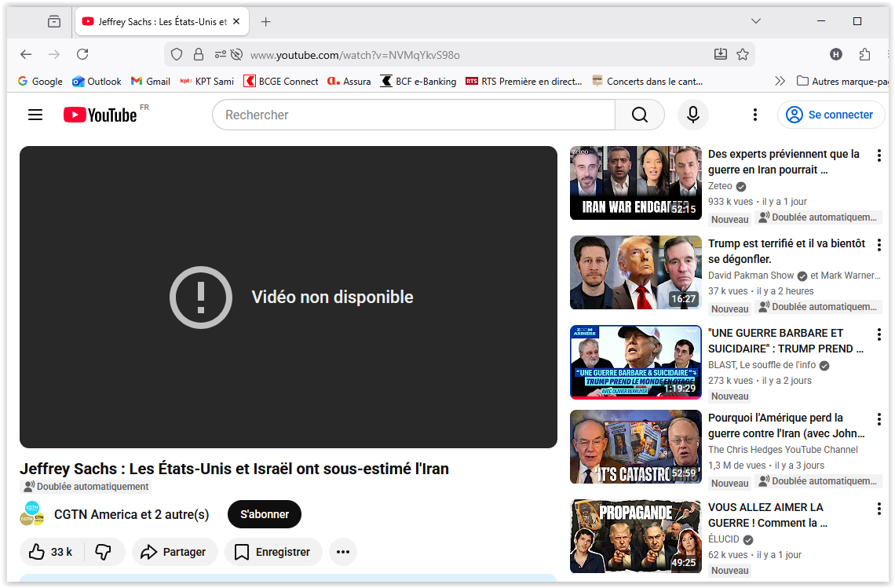895x588 pixels.
Task: Open the YouTube hamburger guide menu
Action: coord(35,115)
